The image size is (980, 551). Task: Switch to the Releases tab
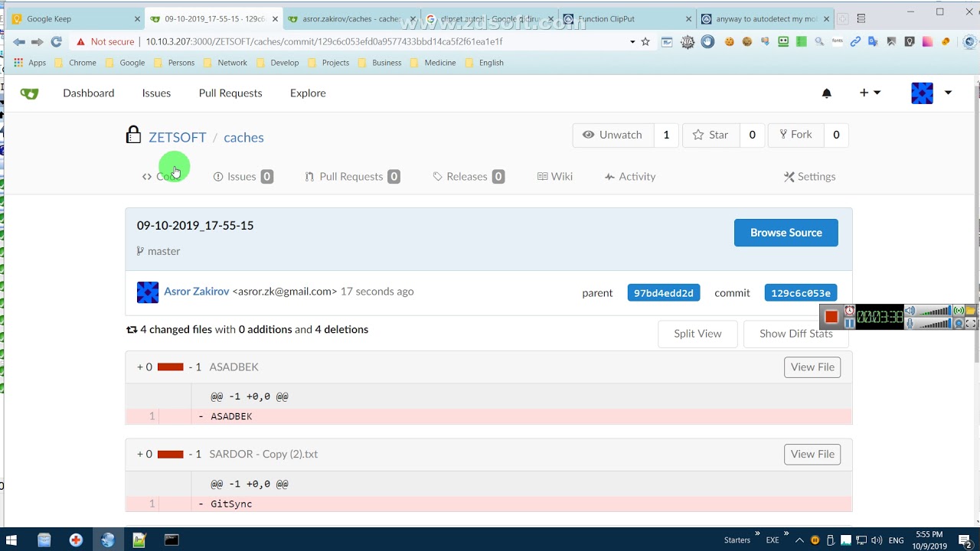tap(468, 176)
